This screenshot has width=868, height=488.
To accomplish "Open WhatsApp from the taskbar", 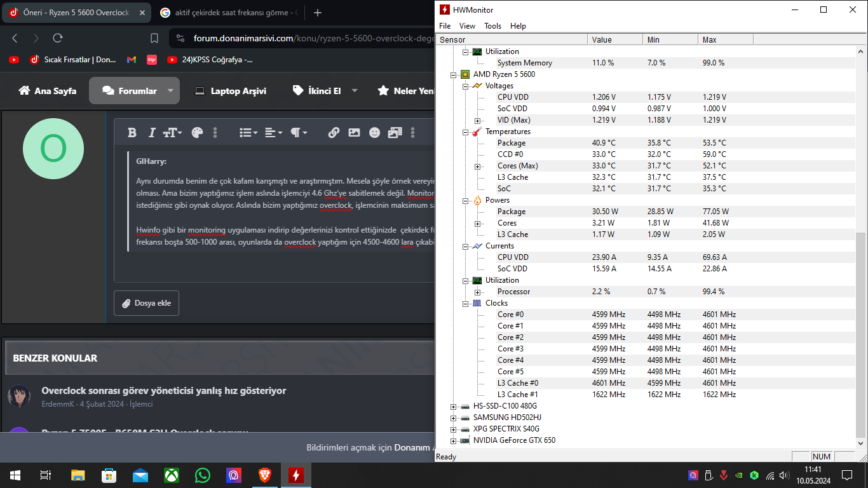I will pyautogui.click(x=203, y=475).
